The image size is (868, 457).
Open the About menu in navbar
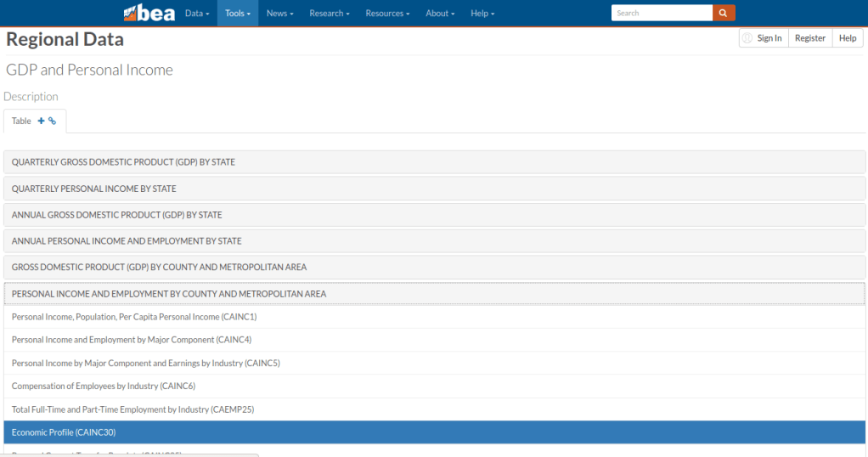point(440,13)
